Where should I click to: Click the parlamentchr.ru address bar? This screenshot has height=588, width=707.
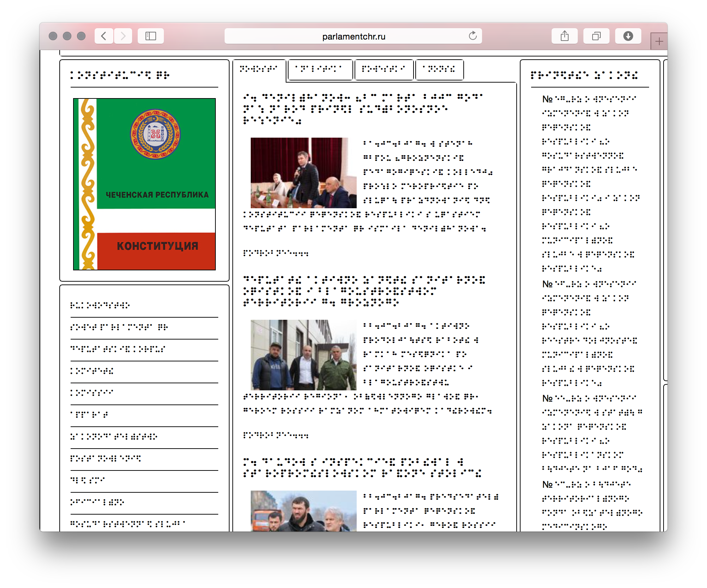(353, 36)
